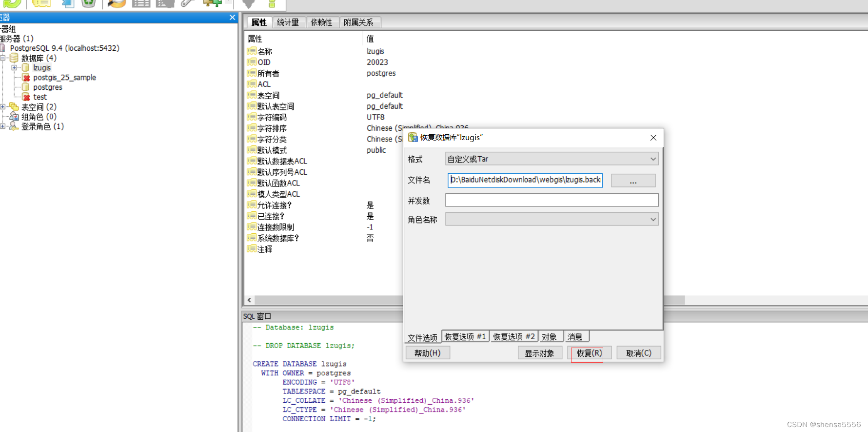868x432 pixels.
Task: Click the postgis_25_sample disconnected database icon
Action: (x=26, y=78)
